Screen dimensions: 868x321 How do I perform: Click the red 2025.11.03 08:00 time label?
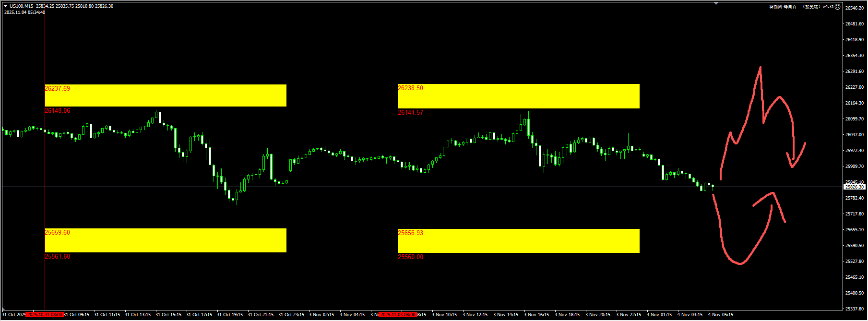pos(398,315)
